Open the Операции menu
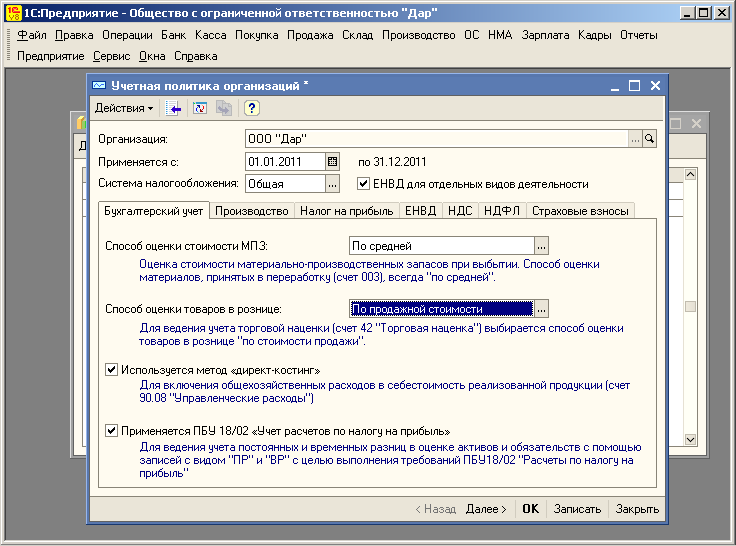This screenshot has height=546, width=736. 127,35
